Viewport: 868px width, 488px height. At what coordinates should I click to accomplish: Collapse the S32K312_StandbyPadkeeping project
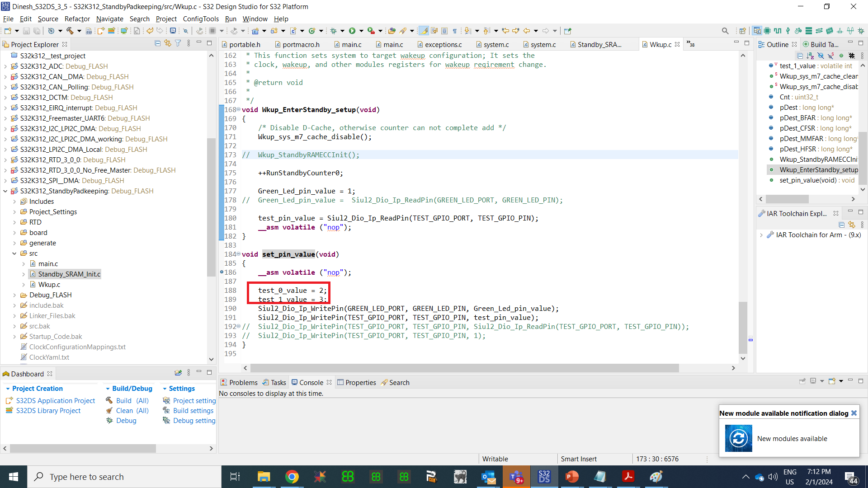pyautogui.click(x=5, y=191)
